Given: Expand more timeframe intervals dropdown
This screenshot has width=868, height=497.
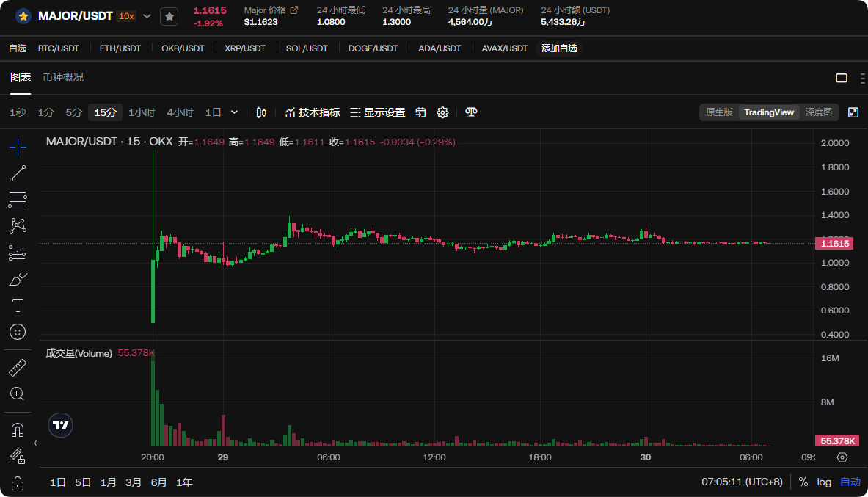Looking at the screenshot, I should point(234,112).
